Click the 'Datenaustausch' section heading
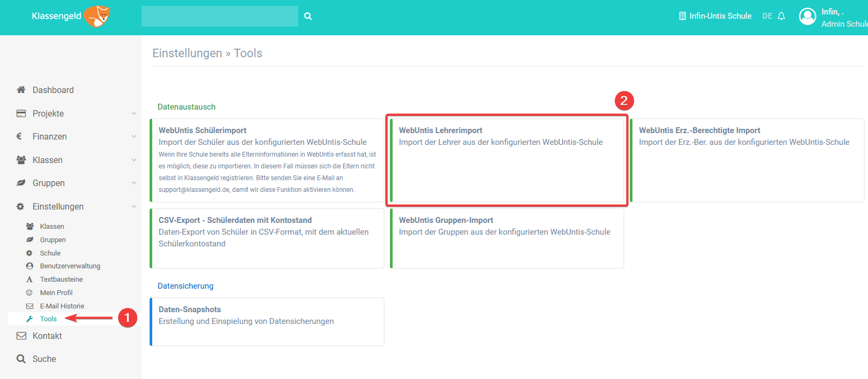The height and width of the screenshot is (379, 868). [186, 107]
